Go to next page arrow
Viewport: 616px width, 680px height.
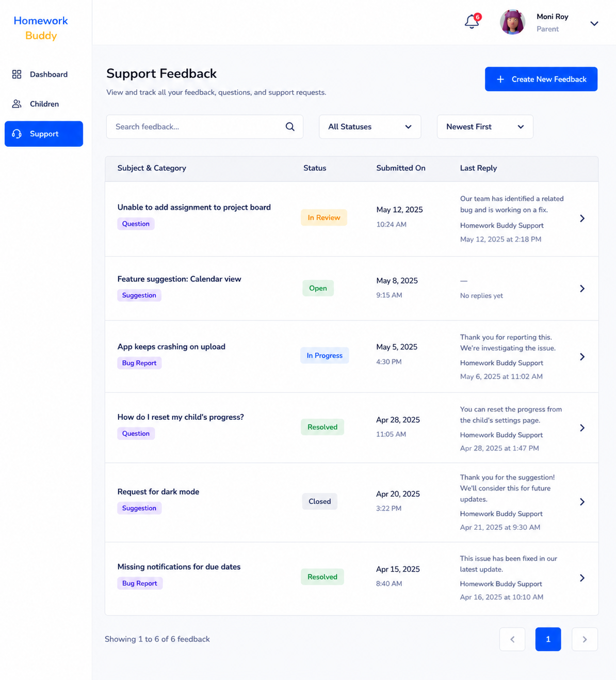[585, 639]
